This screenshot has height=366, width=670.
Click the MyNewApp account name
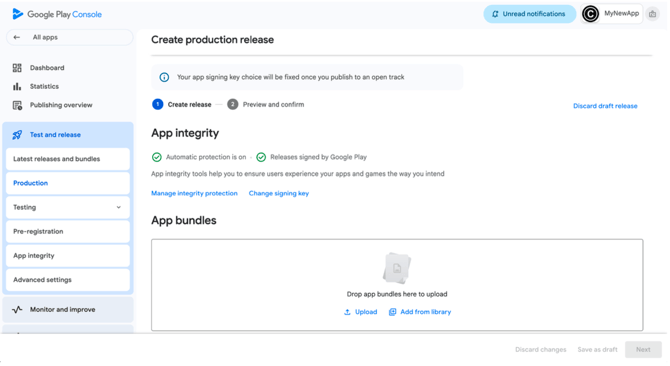pyautogui.click(x=621, y=14)
